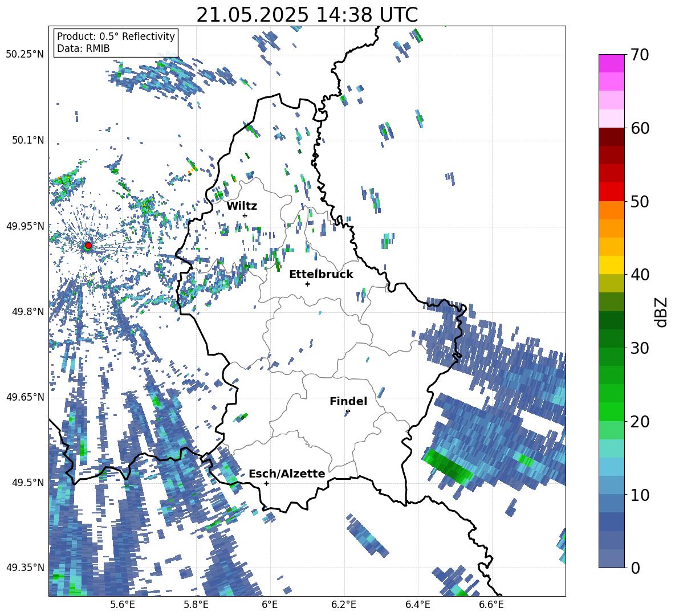Click the Esch/Alzette city label
This screenshot has height=616, width=675.
click(x=287, y=474)
